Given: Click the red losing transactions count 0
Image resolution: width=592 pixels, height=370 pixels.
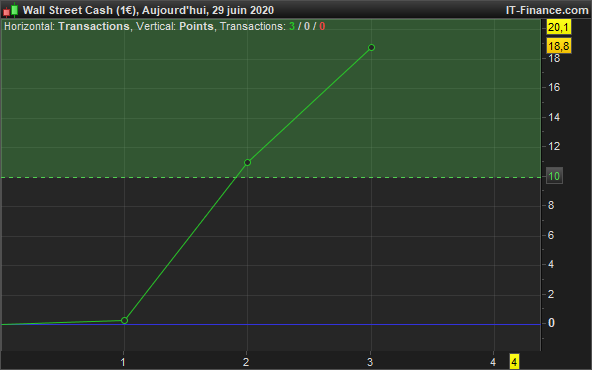Looking at the screenshot, I should click(322, 26).
